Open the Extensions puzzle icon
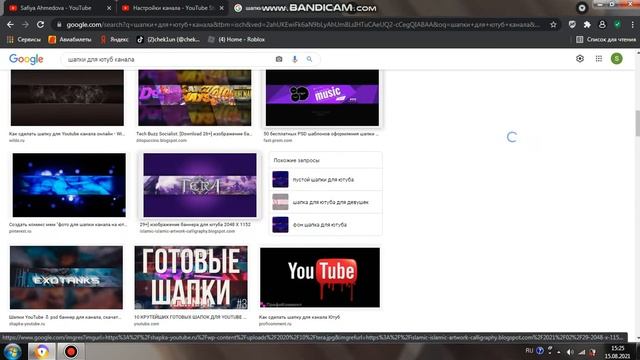The image size is (640, 360). (587, 24)
